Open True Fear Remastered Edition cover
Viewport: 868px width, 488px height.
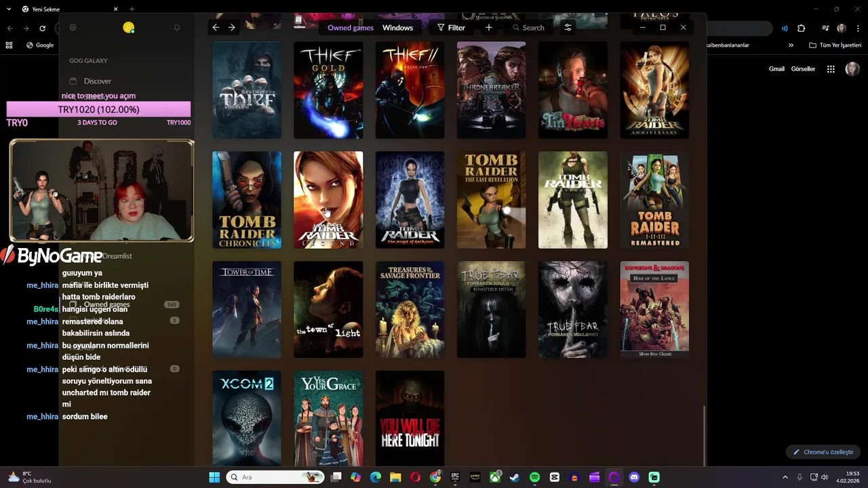(x=491, y=310)
